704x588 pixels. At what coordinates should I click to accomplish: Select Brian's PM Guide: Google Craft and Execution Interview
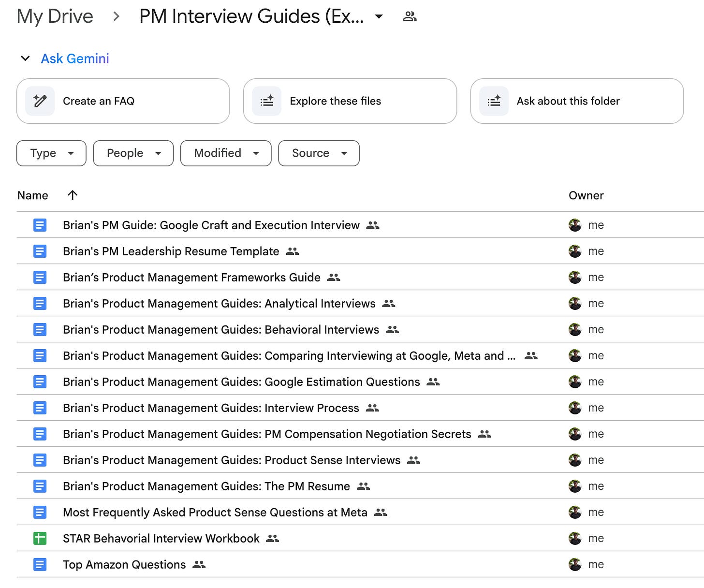[x=211, y=225]
